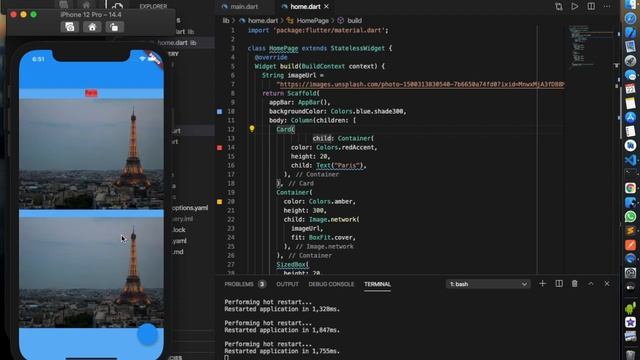Open Visual Studio Code dock icon

(631, 160)
